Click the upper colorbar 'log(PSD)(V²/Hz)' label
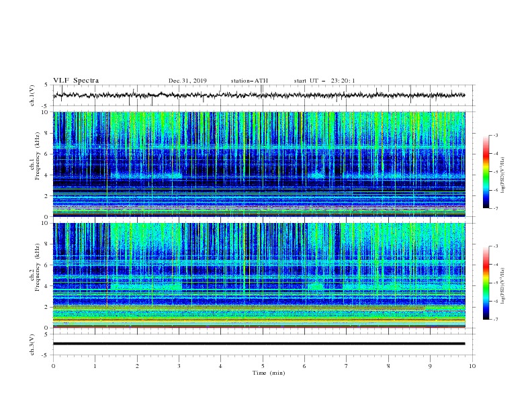Image resolution: width=532 pixels, height=411 pixels. coord(503,175)
